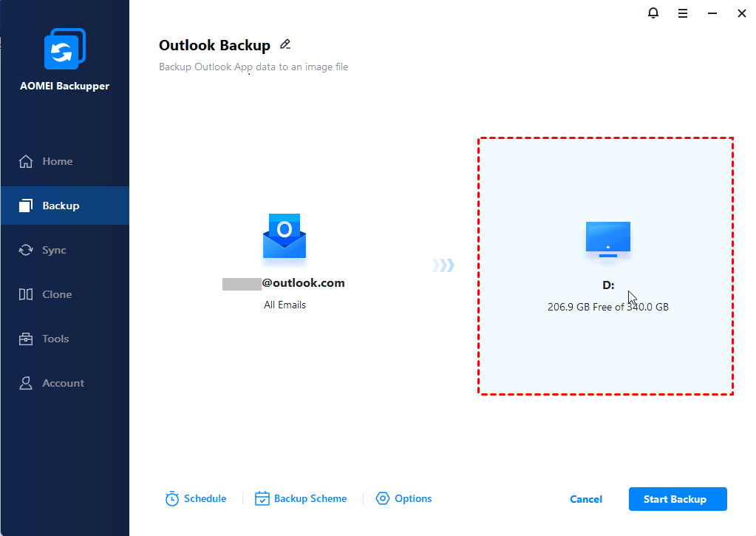Open the notification bell
This screenshot has width=756, height=536.
653,13
